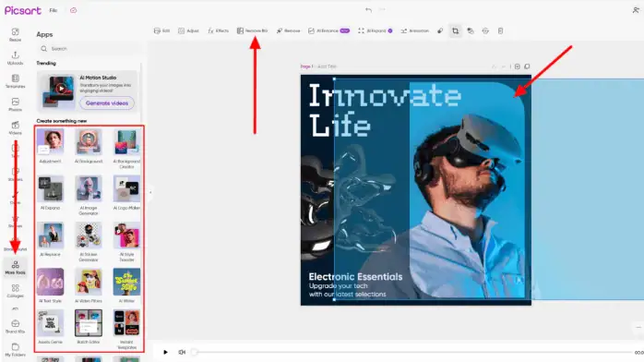The image size is (644, 362).
Task: Click the layer arrange icon
Action: point(471,30)
